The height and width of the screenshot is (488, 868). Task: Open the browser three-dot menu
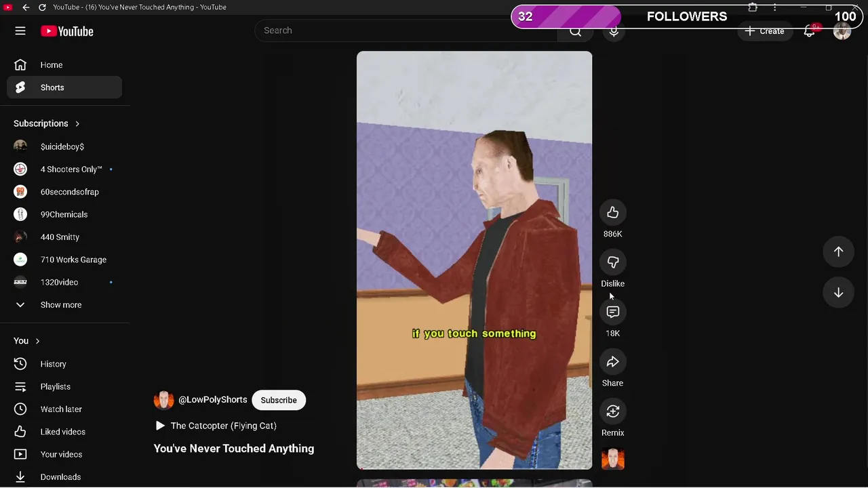(x=774, y=7)
